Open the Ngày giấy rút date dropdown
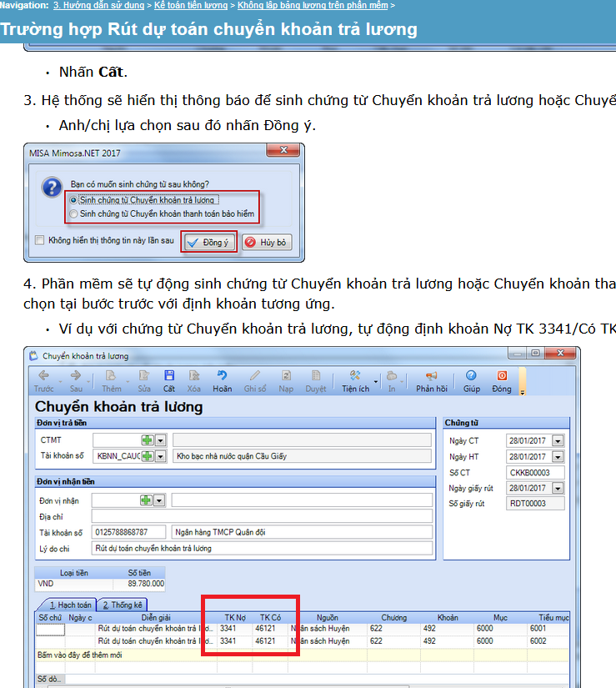This screenshot has width=616, height=688. [x=558, y=488]
